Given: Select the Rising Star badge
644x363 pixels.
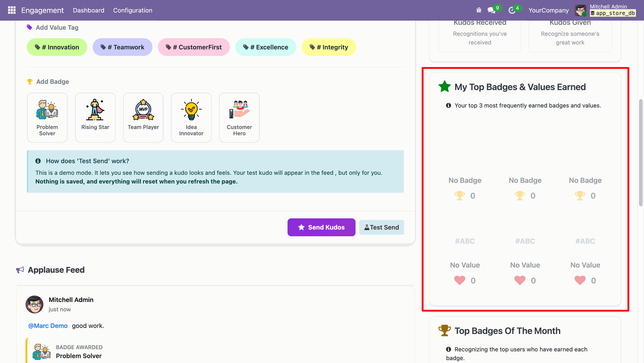Looking at the screenshot, I should click(95, 118).
